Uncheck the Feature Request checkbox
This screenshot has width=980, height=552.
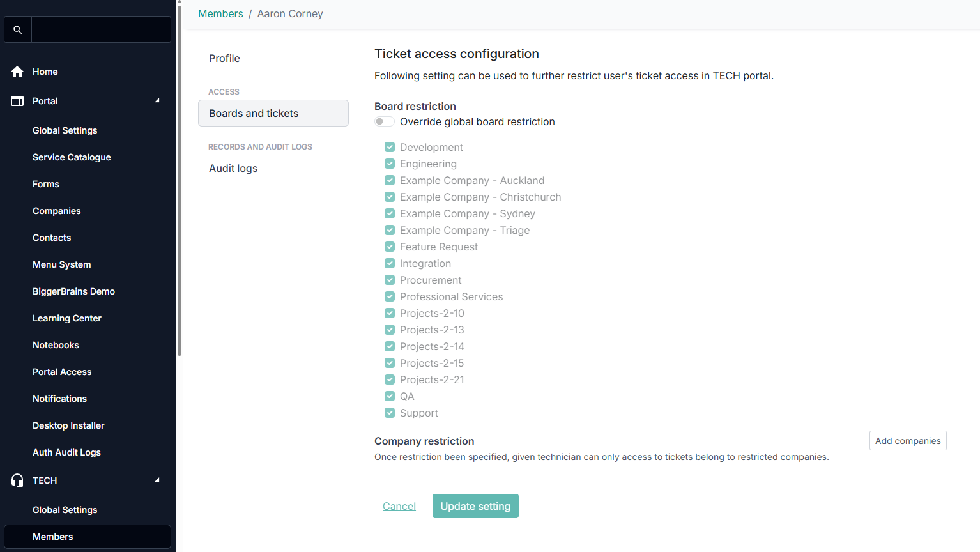click(x=390, y=247)
